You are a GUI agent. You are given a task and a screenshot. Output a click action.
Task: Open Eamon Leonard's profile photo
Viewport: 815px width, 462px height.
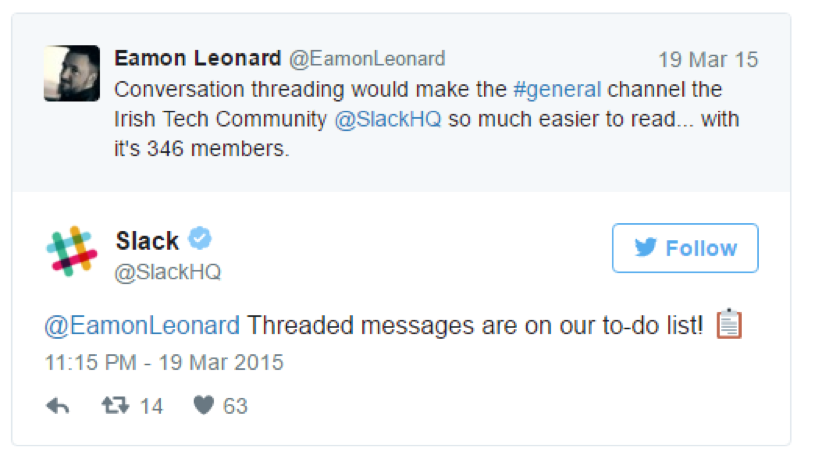72,73
